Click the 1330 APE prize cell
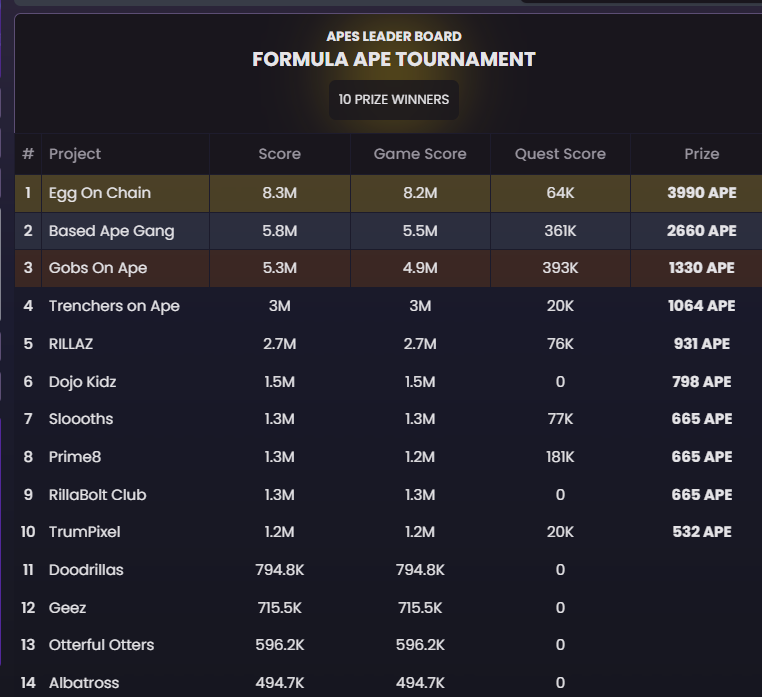762x697 pixels. [702, 268]
